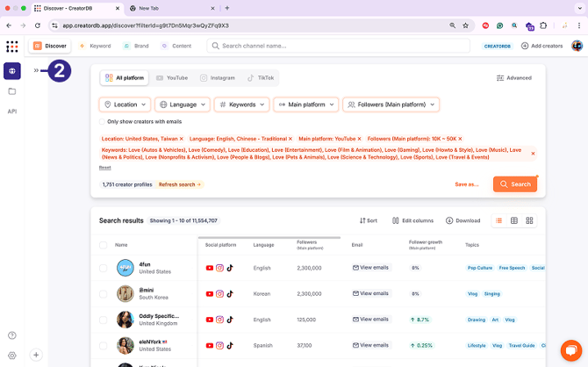Open the Followers (Main platform) dropdown
This screenshot has width=588, height=367.
[391, 104]
